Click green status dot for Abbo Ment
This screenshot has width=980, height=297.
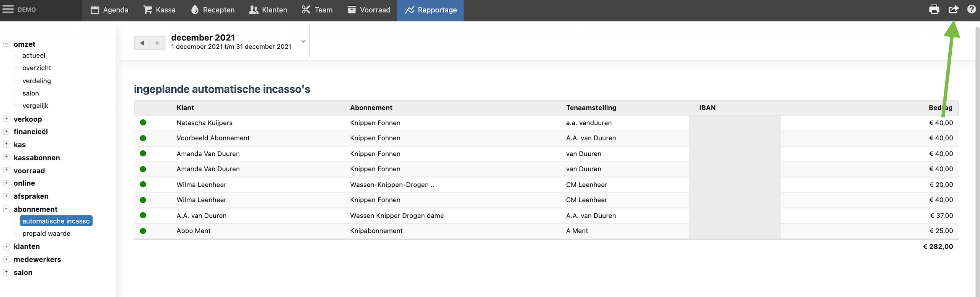pyautogui.click(x=143, y=231)
